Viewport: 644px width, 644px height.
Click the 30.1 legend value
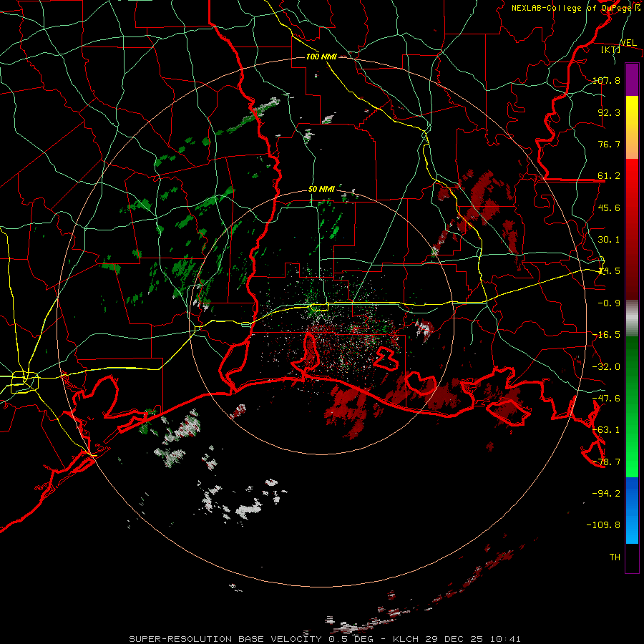pyautogui.click(x=609, y=240)
